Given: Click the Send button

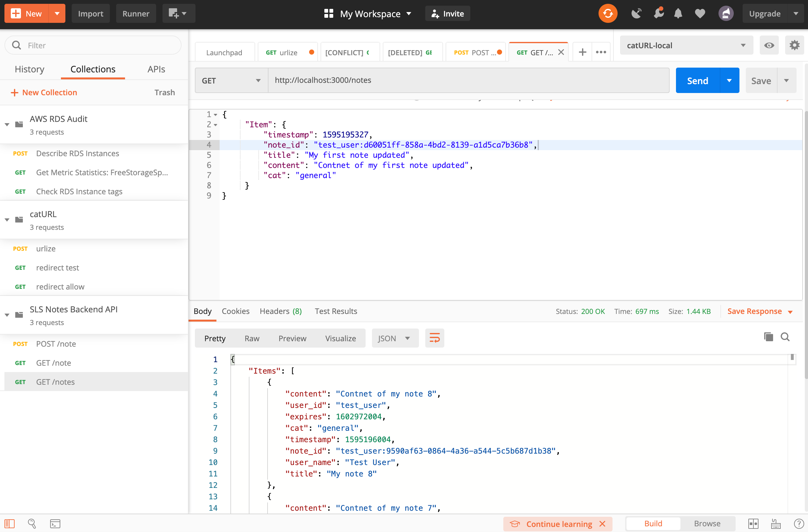Looking at the screenshot, I should point(697,80).
